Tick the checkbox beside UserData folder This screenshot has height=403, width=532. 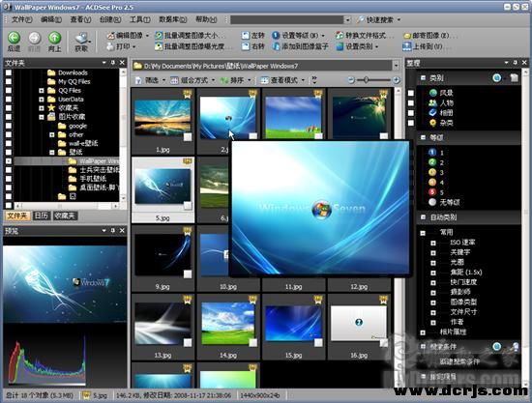pyautogui.click(x=9, y=99)
